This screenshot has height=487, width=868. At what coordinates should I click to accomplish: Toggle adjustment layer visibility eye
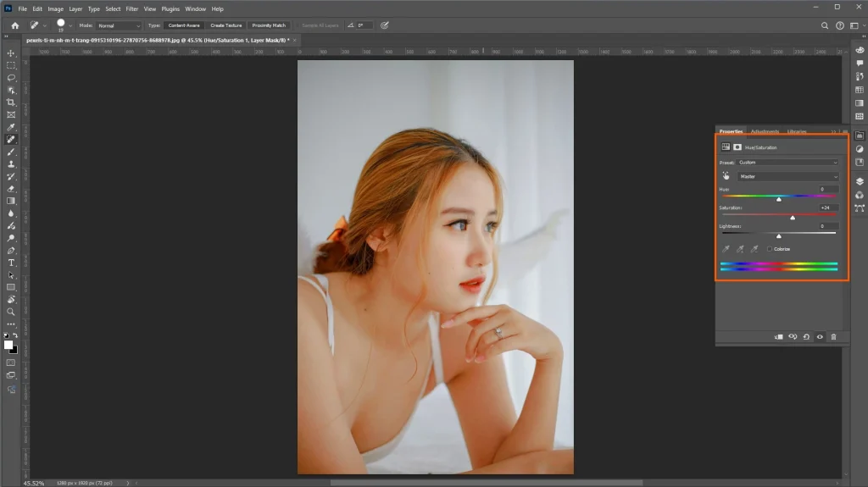[820, 337]
